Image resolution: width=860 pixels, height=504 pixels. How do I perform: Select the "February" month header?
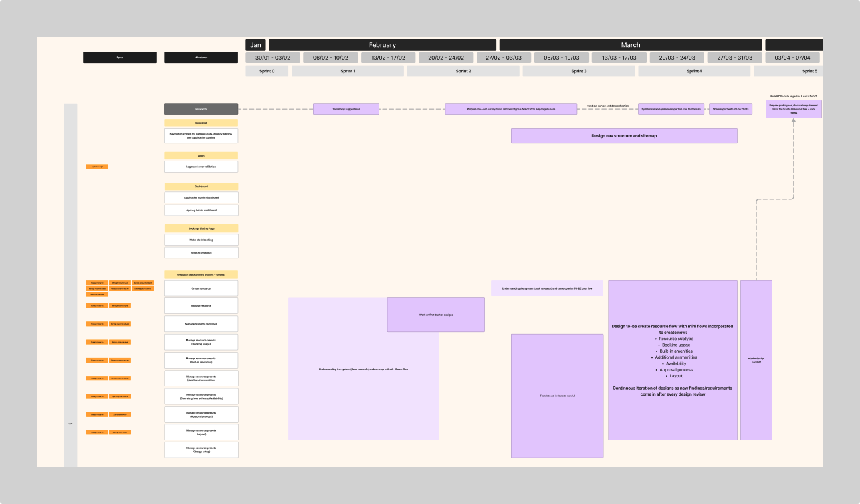coord(383,44)
